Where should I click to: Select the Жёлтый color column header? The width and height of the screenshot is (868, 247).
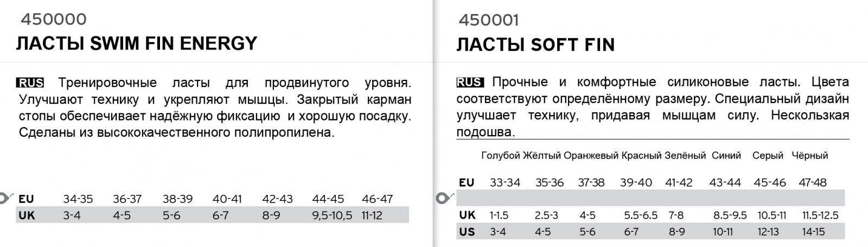click(x=542, y=156)
